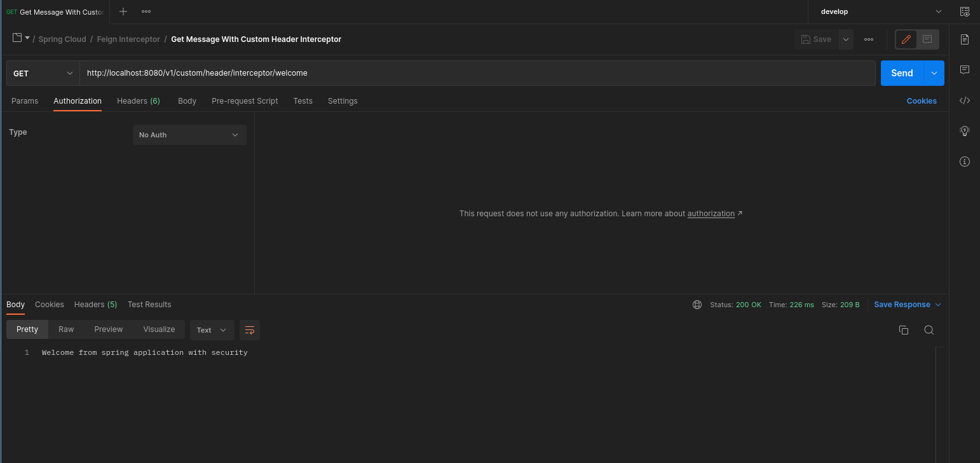Click the lightbulb Related requests icon
This screenshot has height=463, width=980.
click(x=964, y=131)
